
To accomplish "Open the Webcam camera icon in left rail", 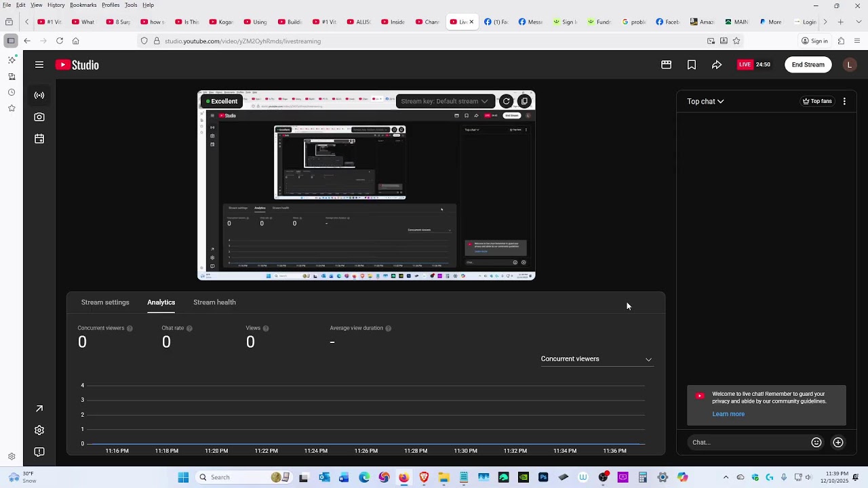I will pyautogui.click(x=39, y=117).
